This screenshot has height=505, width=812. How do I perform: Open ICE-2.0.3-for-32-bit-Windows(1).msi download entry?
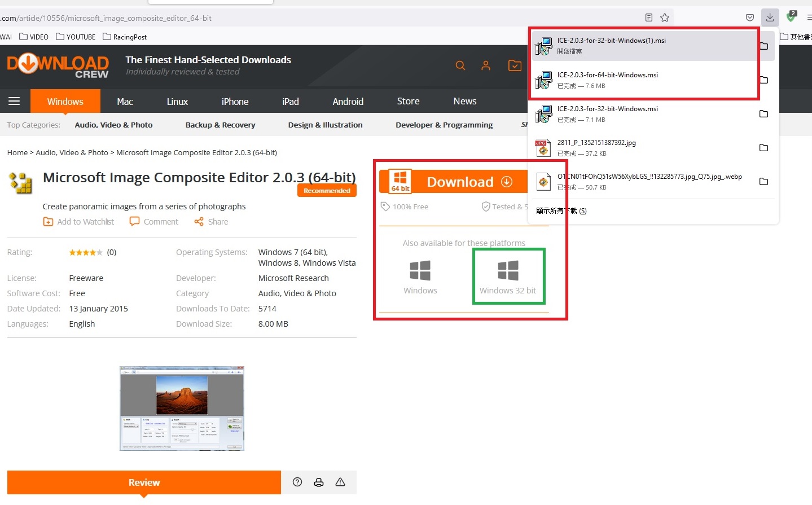[643, 46]
